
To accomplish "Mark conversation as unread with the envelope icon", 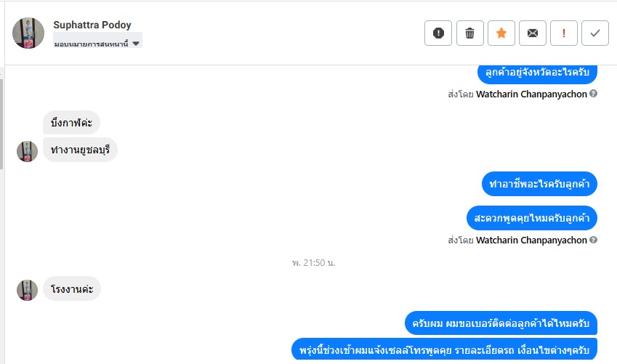I will tap(533, 33).
